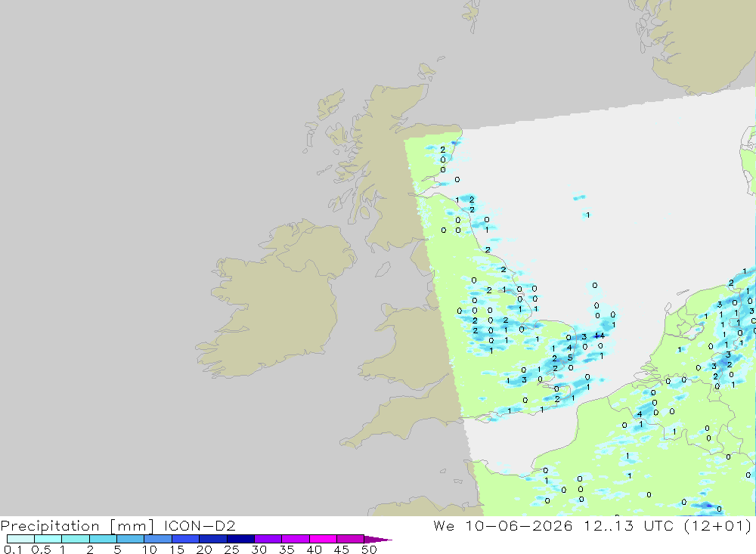This screenshot has height=554, width=756.
Task: Click the legend label 25
Action: (x=231, y=549)
